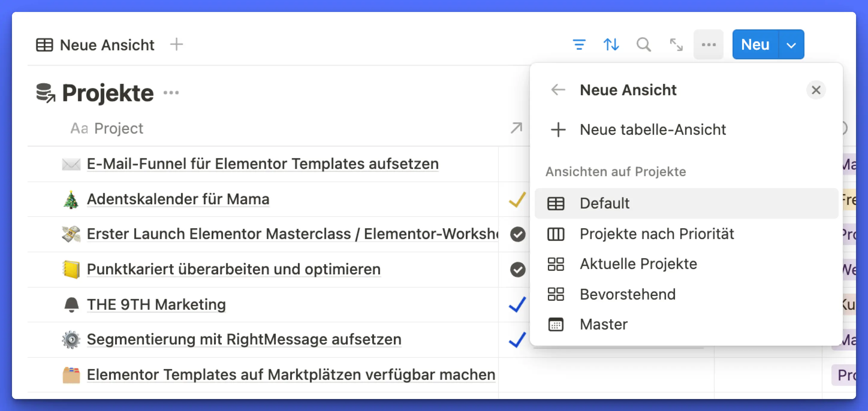Choose the Projekte nach Priorität view

[x=656, y=234]
